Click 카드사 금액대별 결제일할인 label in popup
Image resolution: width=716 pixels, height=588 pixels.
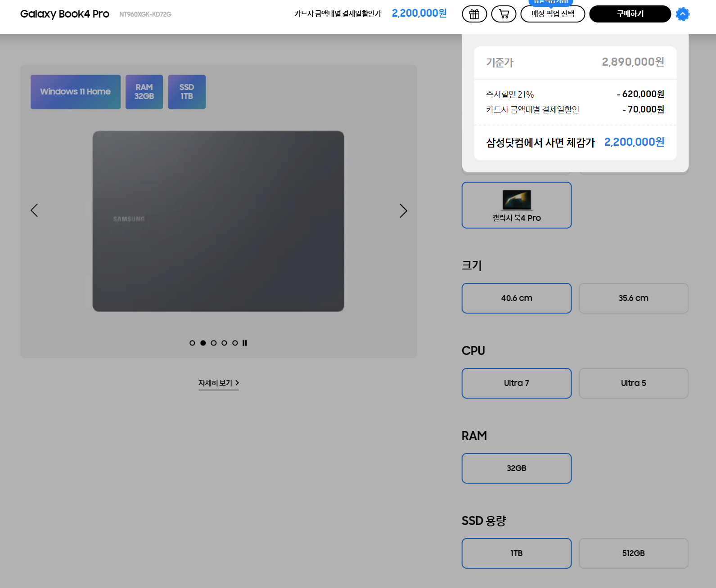tap(532, 110)
